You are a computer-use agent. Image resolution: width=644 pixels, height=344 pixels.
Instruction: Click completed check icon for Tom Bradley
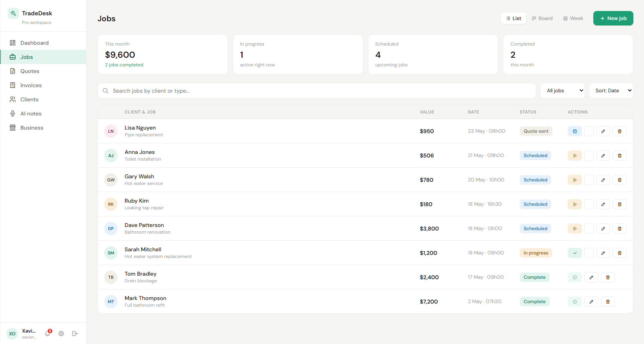pyautogui.click(x=574, y=277)
